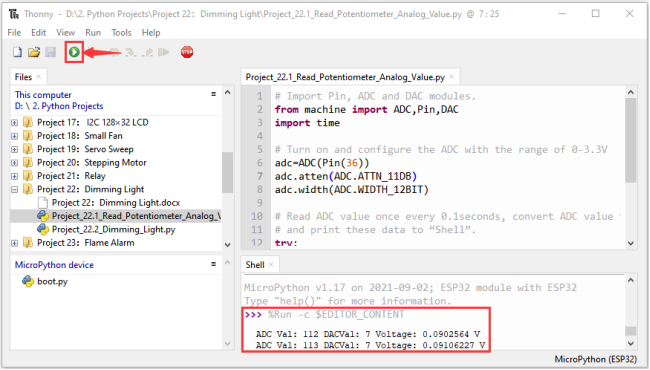Select Project 18: Small Fan row
Screen dimensions: 650x370
click(116, 136)
